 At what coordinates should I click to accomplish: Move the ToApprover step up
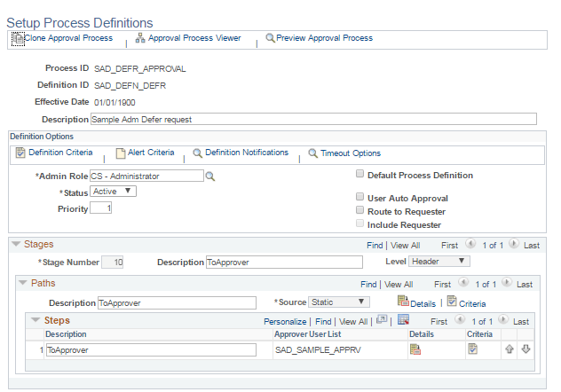pos(510,349)
